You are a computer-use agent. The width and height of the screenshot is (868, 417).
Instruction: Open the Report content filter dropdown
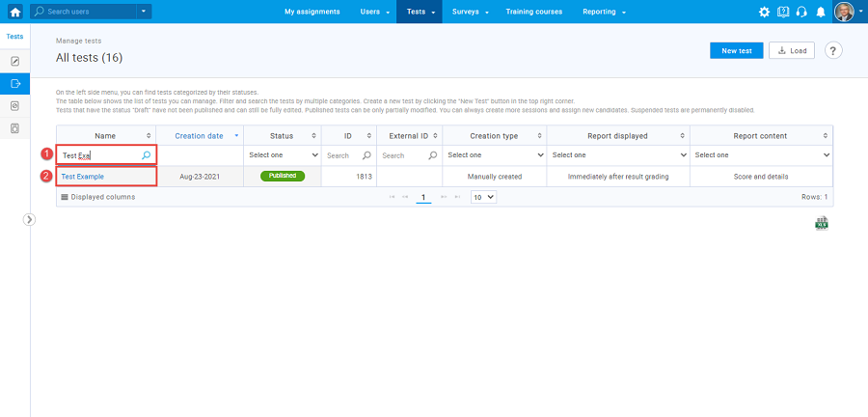pyautogui.click(x=761, y=154)
